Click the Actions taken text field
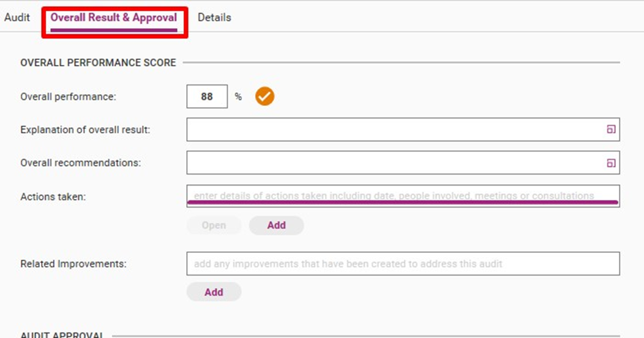This screenshot has height=338, width=644. 403,196
